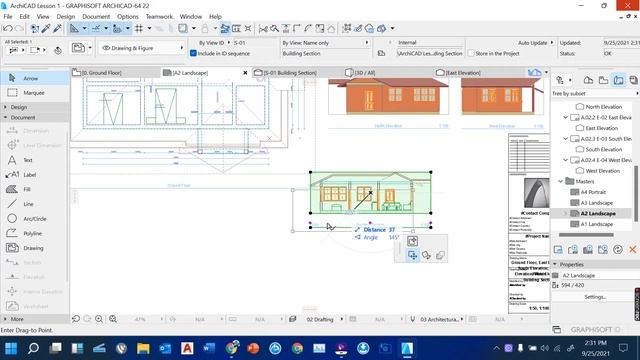
Task: Toggle the grid snap icon
Action: [139, 29]
